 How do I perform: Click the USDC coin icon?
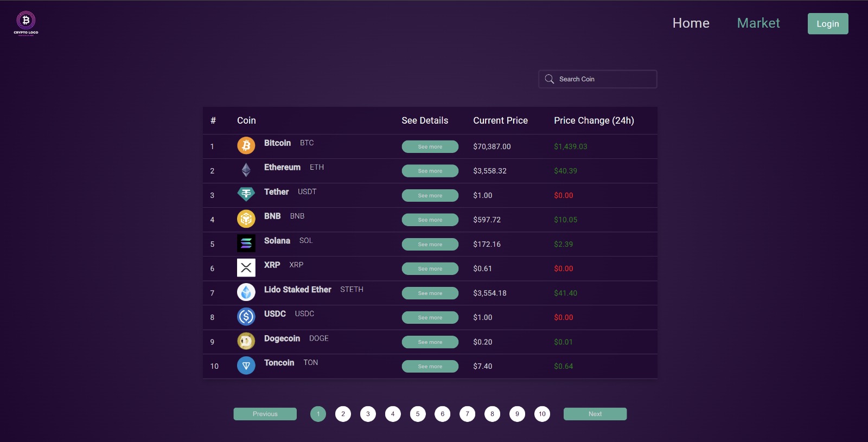[246, 316]
